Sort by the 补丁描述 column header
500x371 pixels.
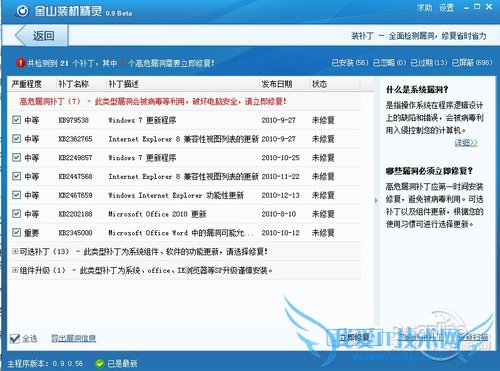[123, 84]
